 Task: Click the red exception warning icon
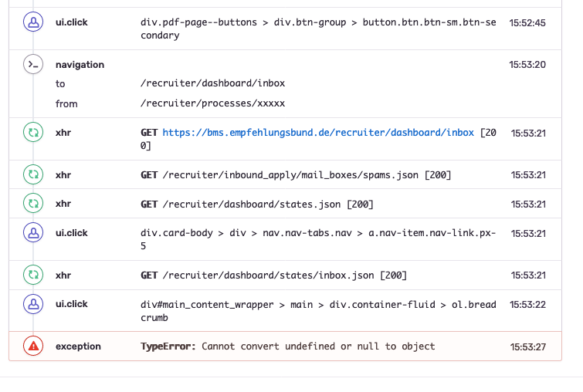pyautogui.click(x=33, y=346)
